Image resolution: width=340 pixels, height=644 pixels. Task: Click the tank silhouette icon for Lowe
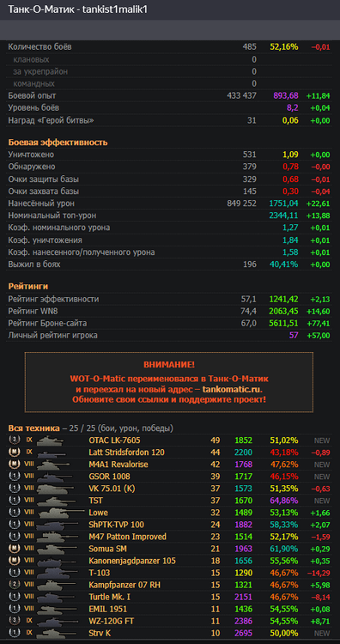[61, 513]
